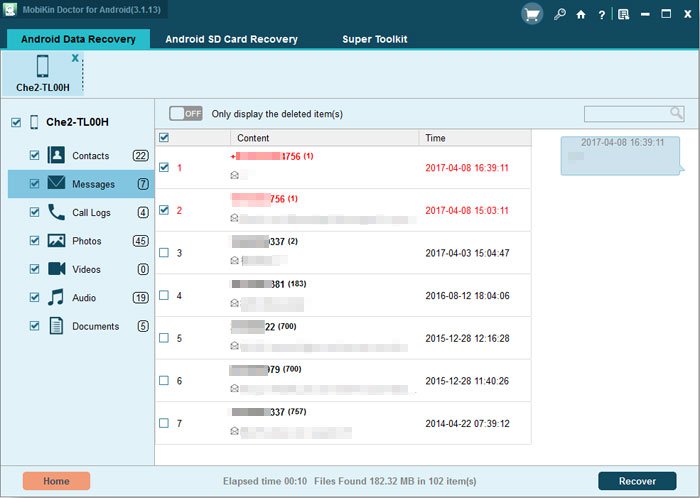
Task: Click into the search input field
Action: [x=627, y=114]
